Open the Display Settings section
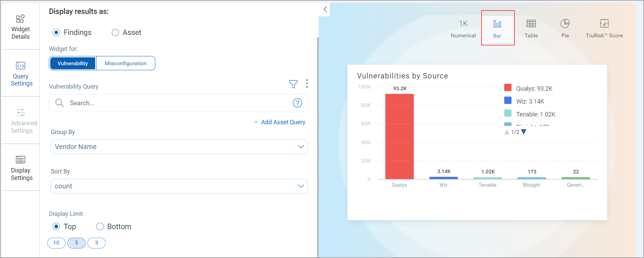Screen dimensions: 644x258 [21, 168]
